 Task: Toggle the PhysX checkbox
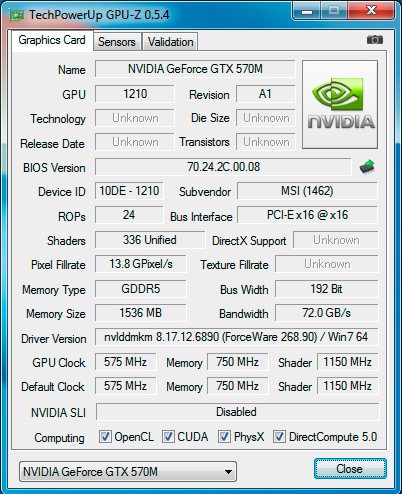click(x=224, y=436)
